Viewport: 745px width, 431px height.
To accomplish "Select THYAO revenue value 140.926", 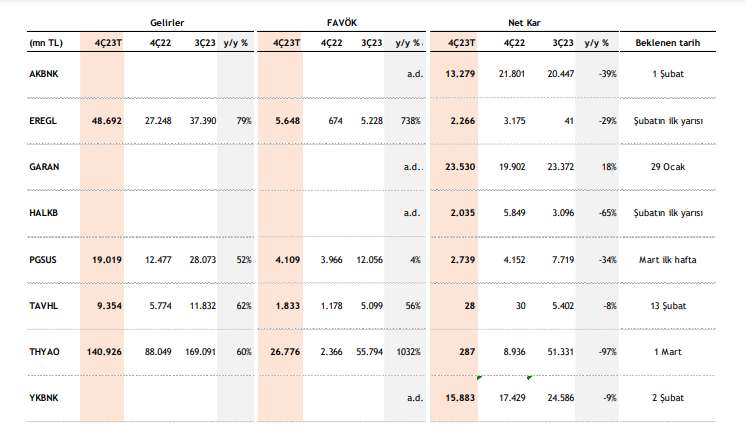I will [x=104, y=352].
